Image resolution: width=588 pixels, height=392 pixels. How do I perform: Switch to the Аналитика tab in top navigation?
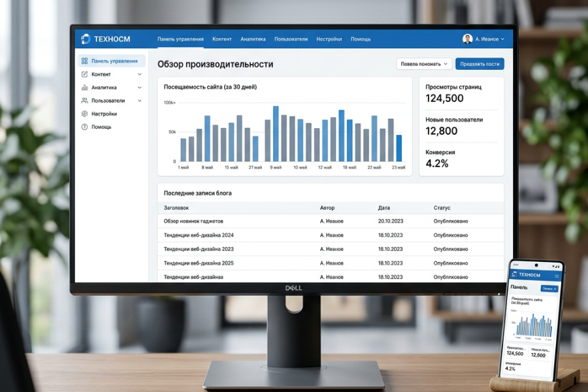253,39
